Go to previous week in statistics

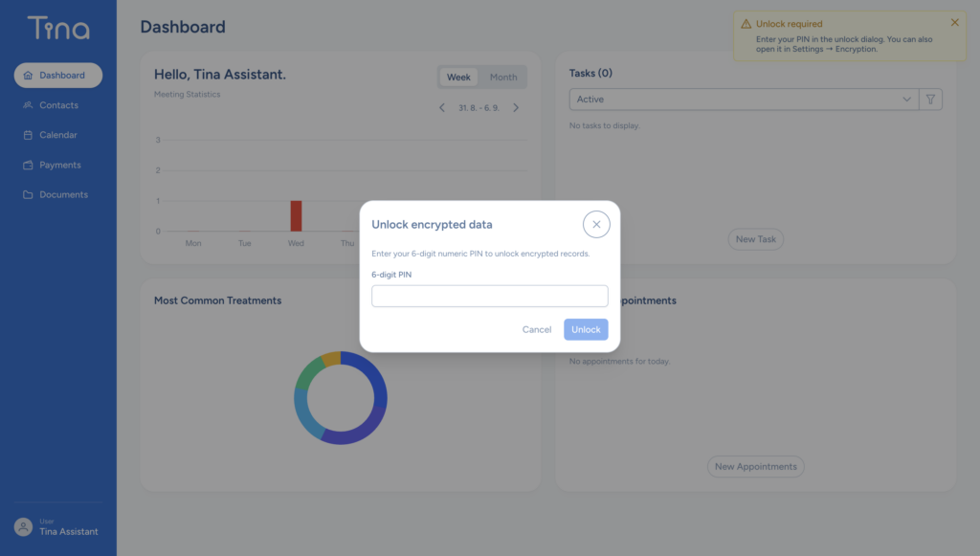(x=442, y=107)
